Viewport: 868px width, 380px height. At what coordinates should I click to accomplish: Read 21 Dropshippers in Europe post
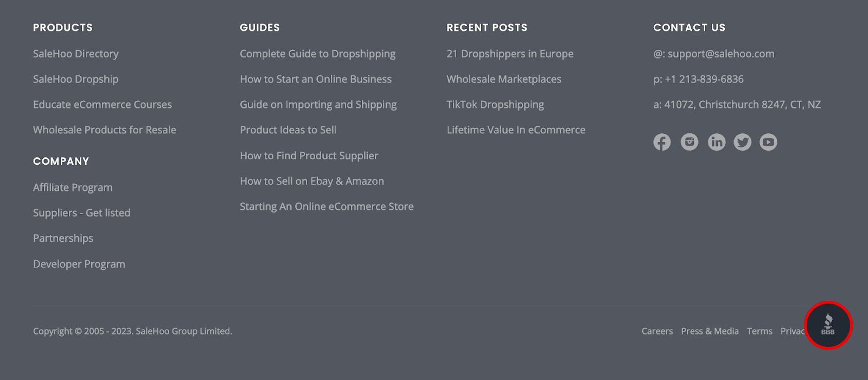click(x=509, y=54)
